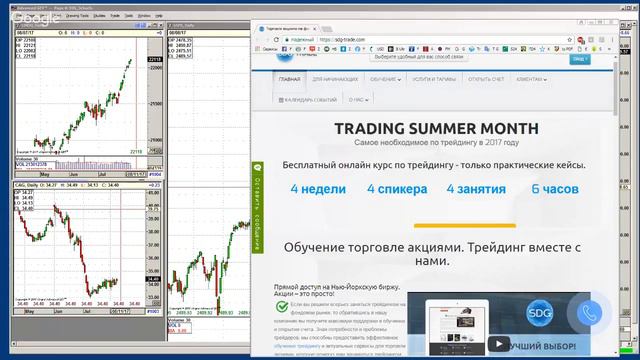The width and height of the screenshot is (640, 360).
Task: Open Tools menu in charting app
Action: coord(129,16)
